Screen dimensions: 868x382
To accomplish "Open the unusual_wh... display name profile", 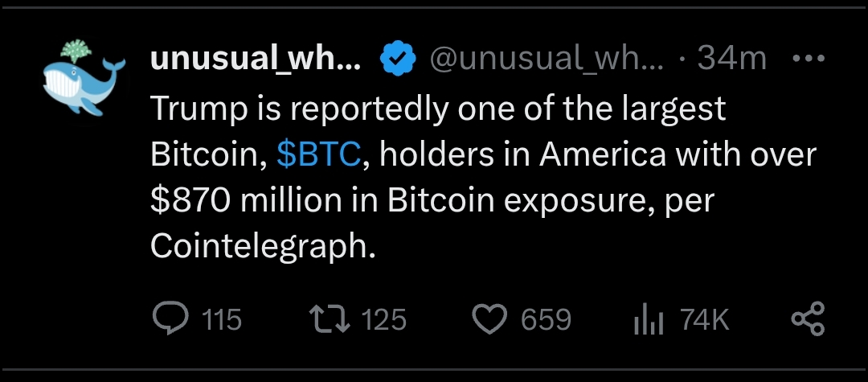I will click(256, 59).
